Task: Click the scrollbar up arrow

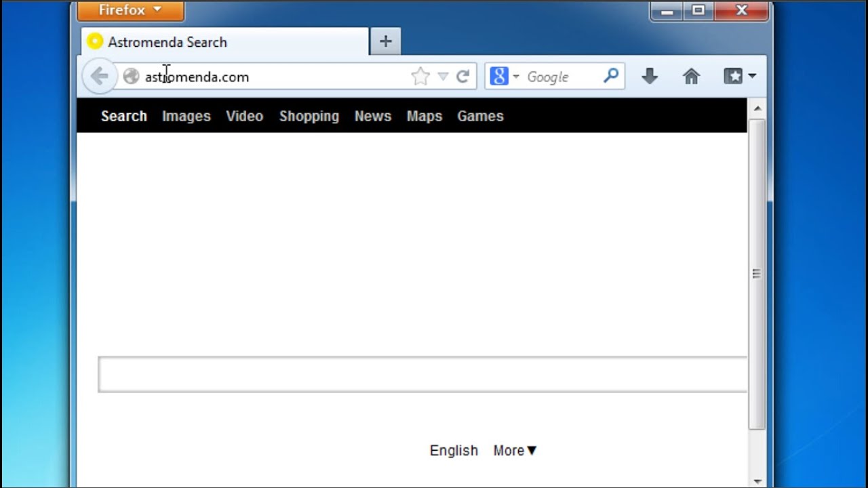Action: [x=757, y=108]
